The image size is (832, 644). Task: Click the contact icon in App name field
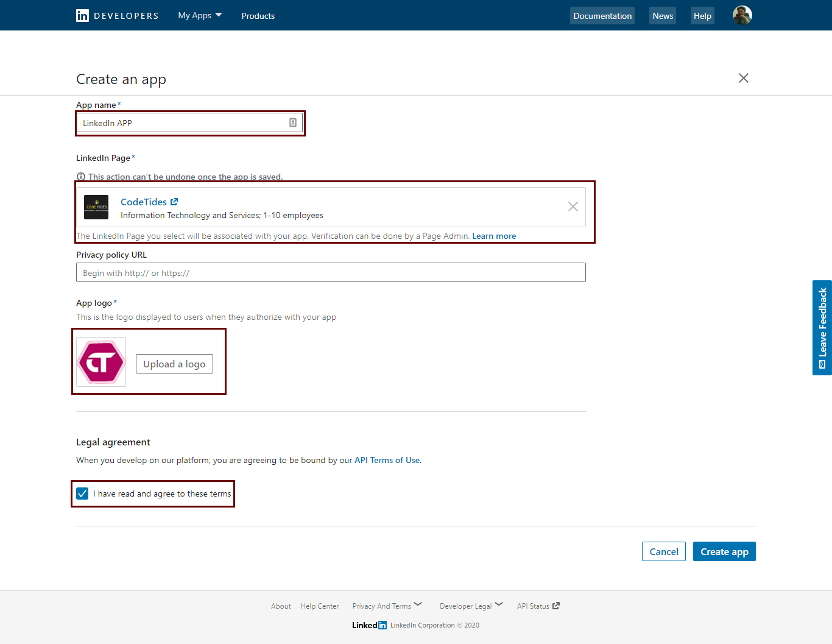(x=293, y=122)
